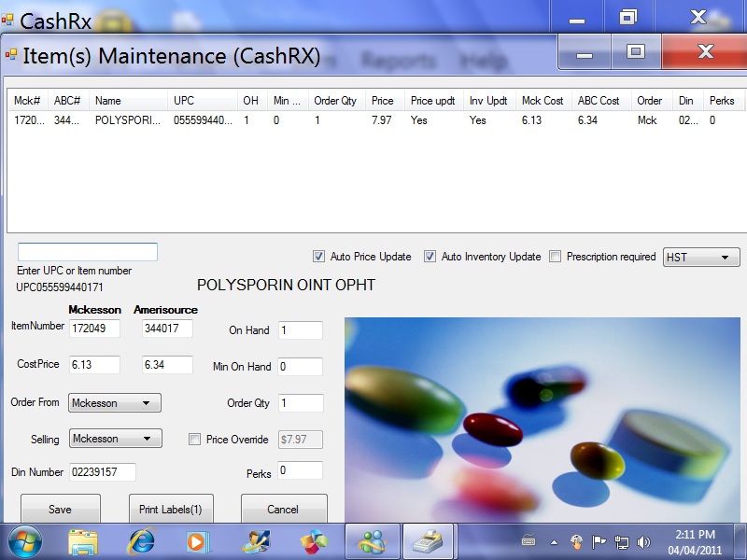Viewport: 747px width, 560px height.
Task: Uncheck Auto Price Update
Action: (x=319, y=256)
